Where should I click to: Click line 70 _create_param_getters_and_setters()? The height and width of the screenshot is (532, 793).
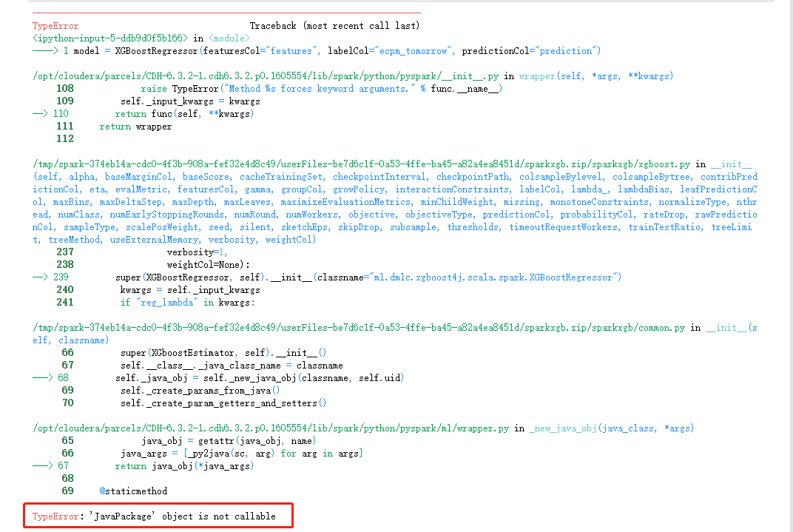tap(223, 403)
